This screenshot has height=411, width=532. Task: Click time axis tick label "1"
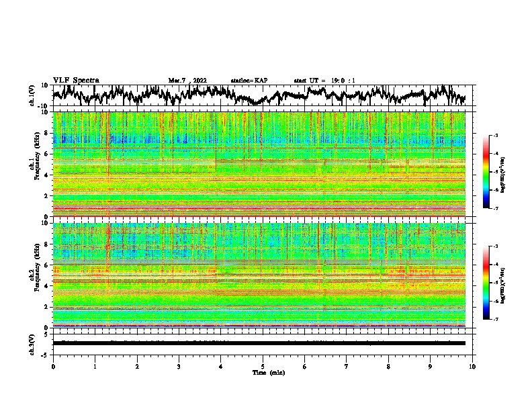[x=95, y=366]
